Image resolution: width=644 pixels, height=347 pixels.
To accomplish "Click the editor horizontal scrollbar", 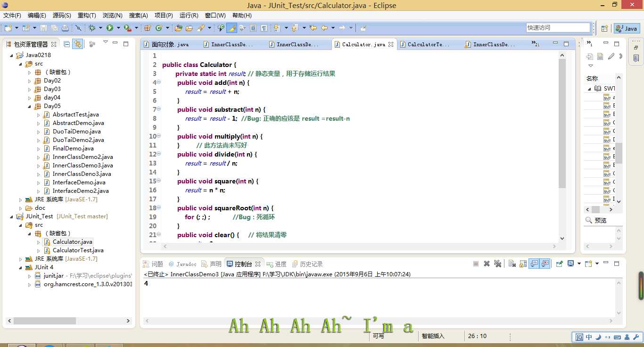I will (x=360, y=246).
